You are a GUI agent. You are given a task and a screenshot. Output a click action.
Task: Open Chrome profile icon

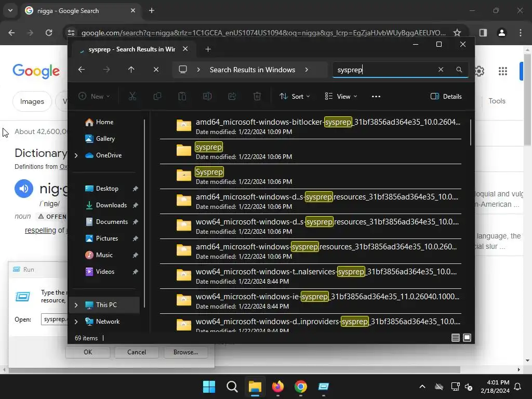(502, 33)
